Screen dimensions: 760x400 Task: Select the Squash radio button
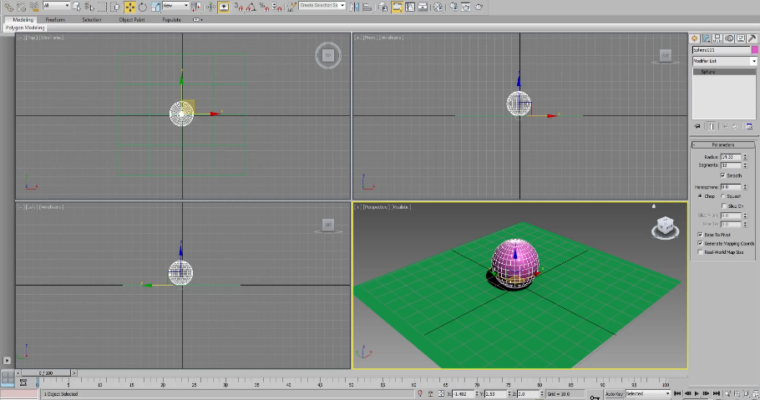coord(723,196)
